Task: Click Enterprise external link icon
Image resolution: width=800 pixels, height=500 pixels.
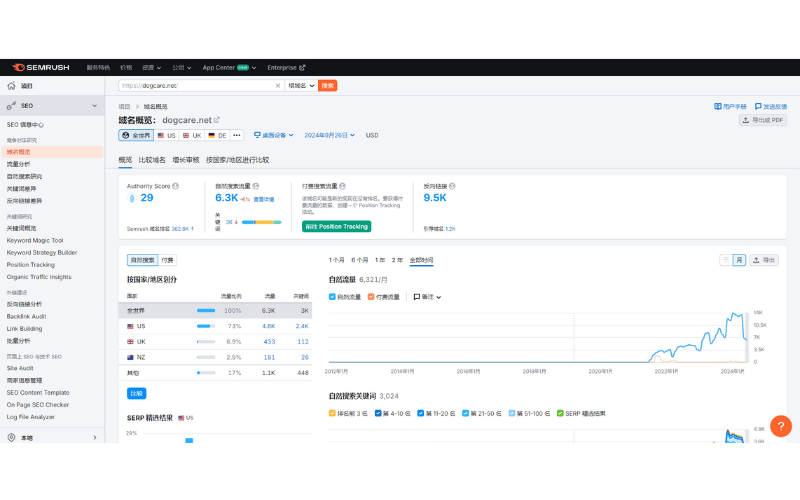Action: tap(303, 67)
